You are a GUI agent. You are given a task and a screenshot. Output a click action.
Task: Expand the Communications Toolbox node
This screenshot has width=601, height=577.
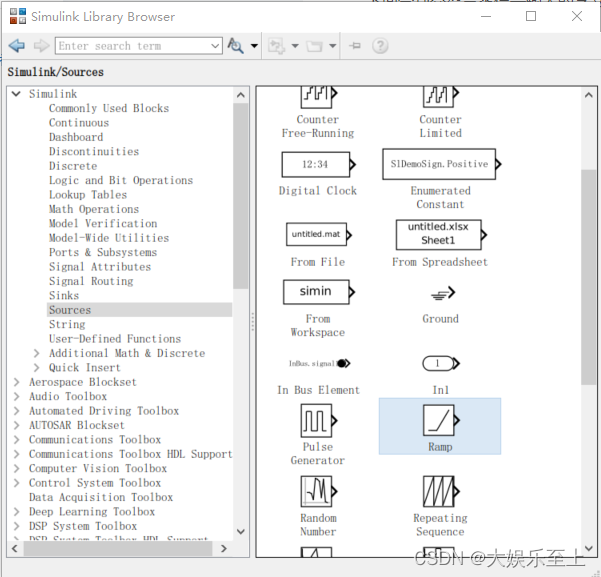point(16,440)
